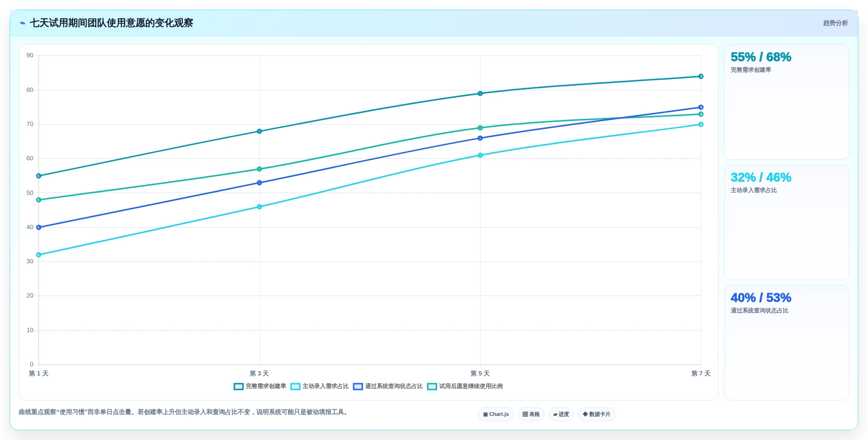Select 完整需求创建率 data point on 第 7 天

point(701,77)
